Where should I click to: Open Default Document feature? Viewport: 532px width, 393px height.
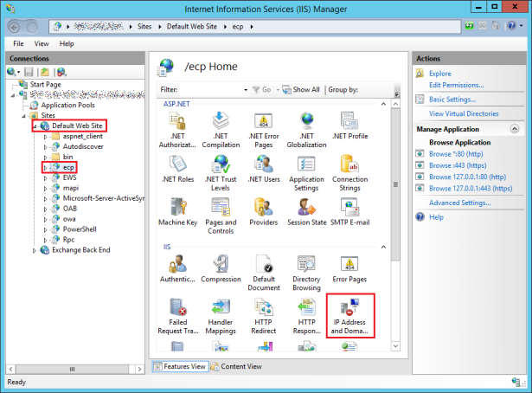264,273
